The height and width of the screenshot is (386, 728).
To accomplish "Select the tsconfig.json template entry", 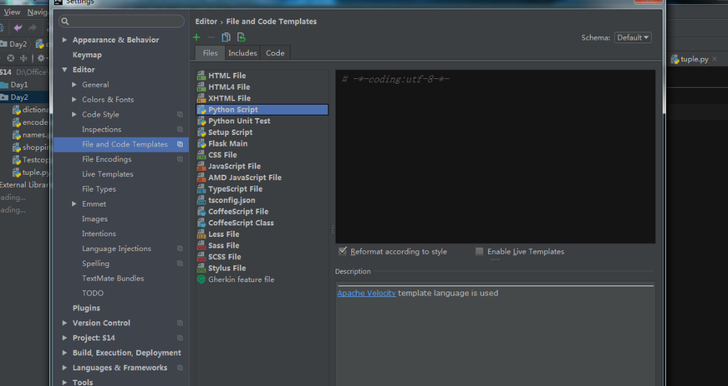I will point(232,200).
